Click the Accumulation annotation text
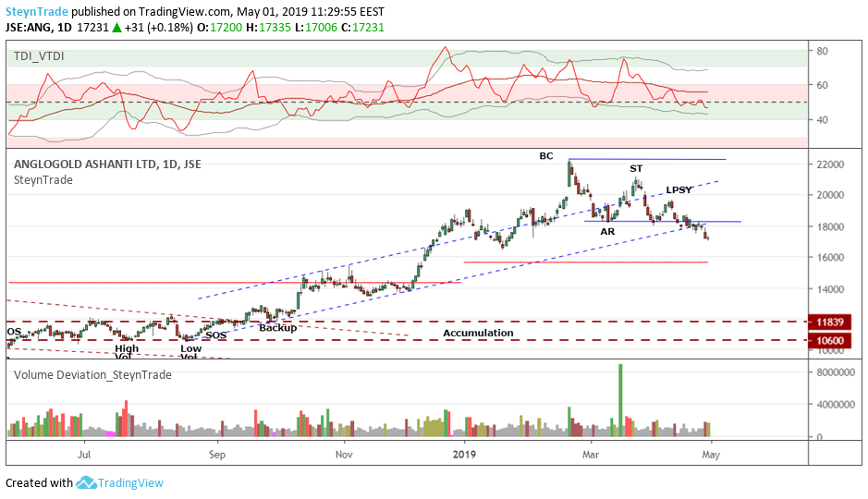Image resolution: width=868 pixels, height=499 pixels. pos(478,333)
